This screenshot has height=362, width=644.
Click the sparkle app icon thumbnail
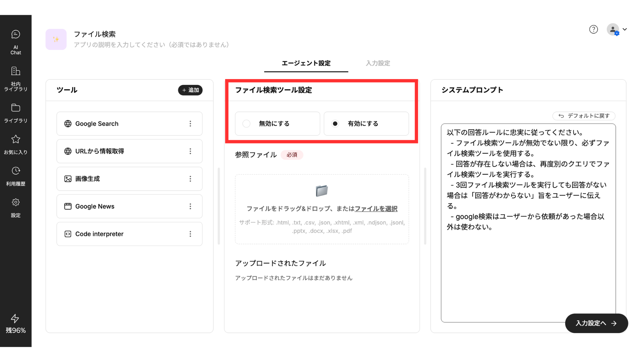tap(56, 40)
